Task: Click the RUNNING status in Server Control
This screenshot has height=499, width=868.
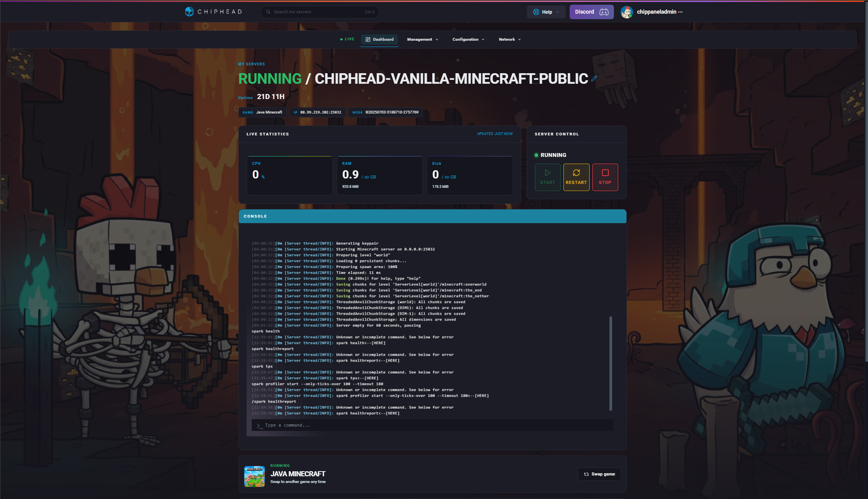Action: click(x=550, y=155)
